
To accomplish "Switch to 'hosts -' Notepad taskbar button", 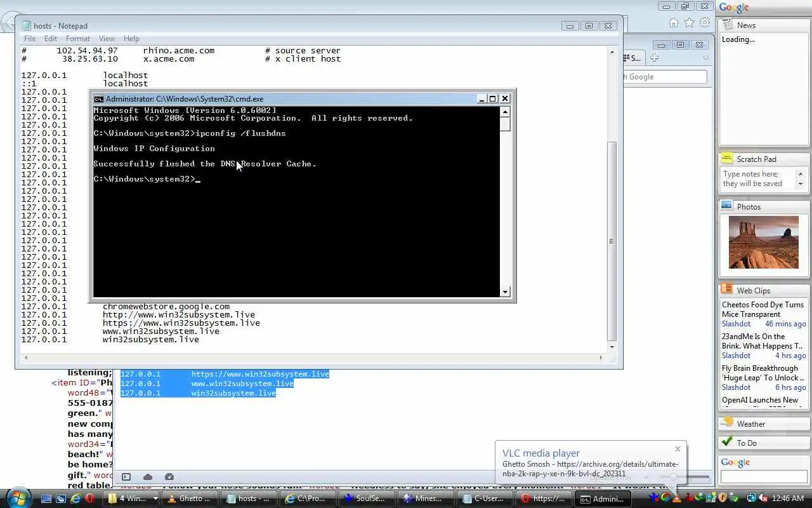I will [x=251, y=498].
